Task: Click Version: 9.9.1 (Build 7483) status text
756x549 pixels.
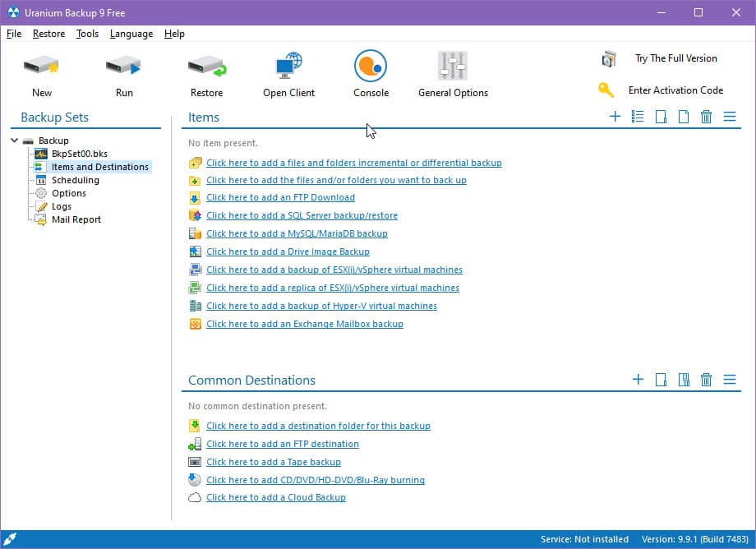Action: point(694,539)
